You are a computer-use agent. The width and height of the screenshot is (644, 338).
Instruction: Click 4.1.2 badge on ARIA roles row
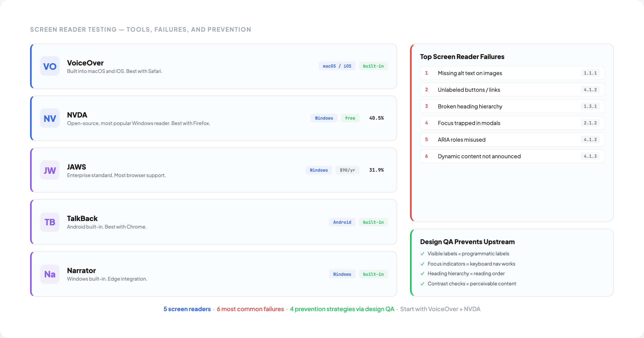(590, 139)
